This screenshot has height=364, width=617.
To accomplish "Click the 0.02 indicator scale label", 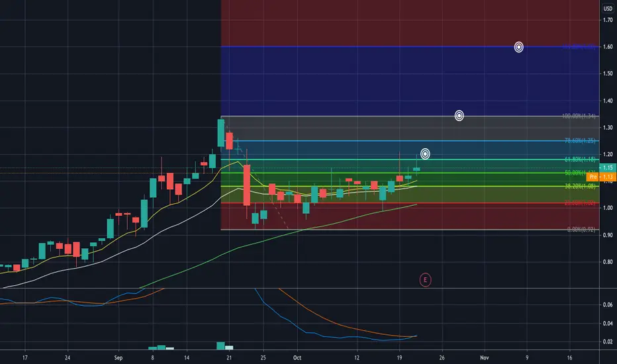I will 608,341.
